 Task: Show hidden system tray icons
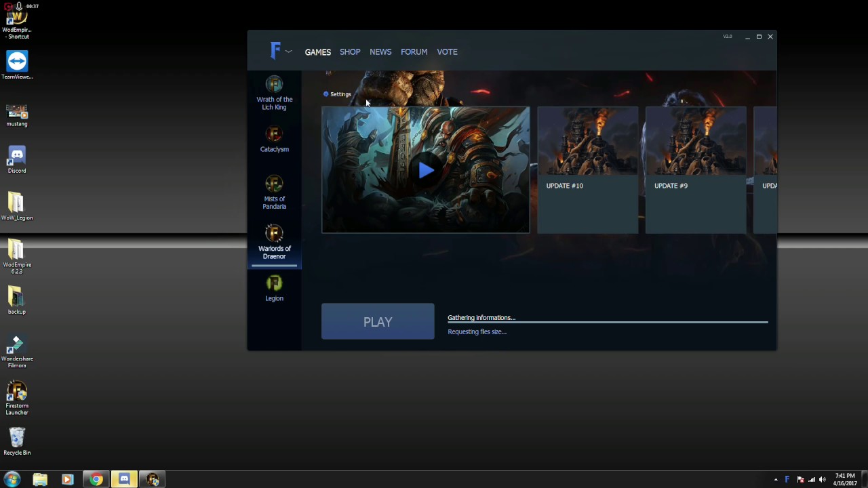coord(776,480)
